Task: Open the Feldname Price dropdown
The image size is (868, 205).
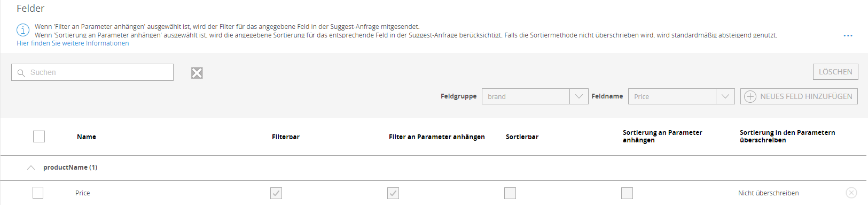Action: coord(681,96)
